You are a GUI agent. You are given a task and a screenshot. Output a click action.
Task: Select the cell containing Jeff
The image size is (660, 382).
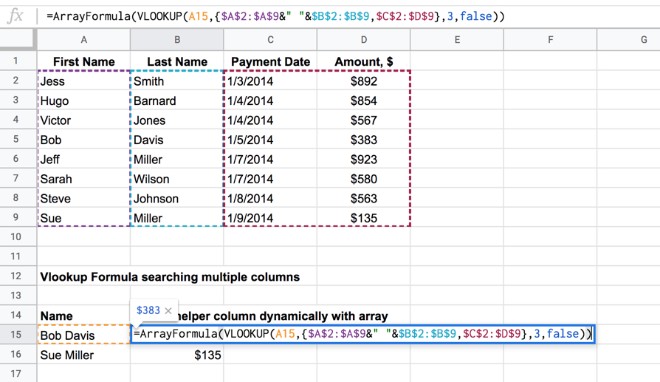[84, 159]
